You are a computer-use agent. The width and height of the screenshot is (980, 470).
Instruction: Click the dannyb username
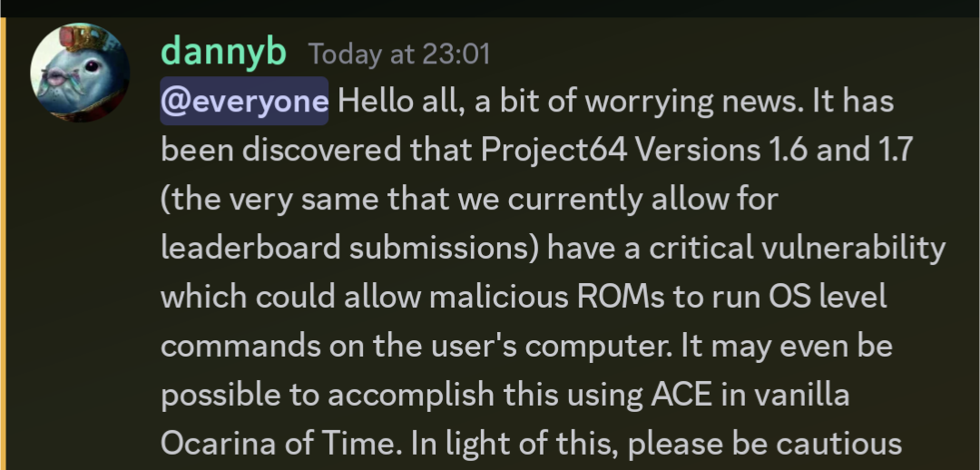click(223, 53)
